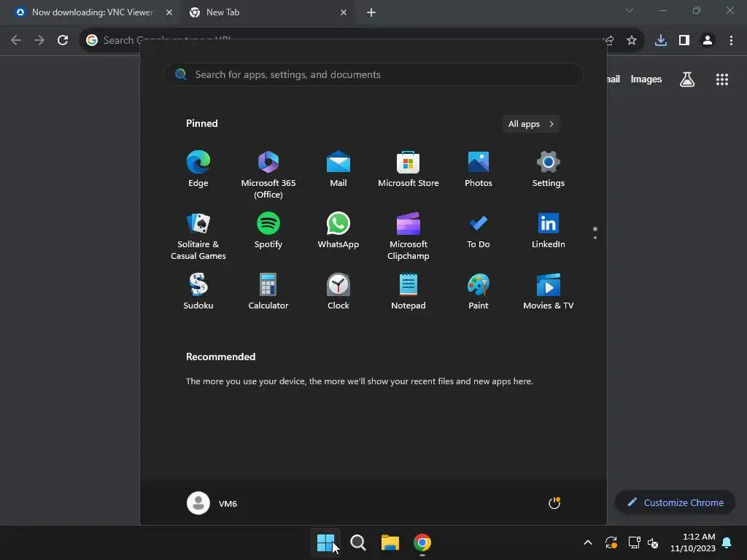Start Solitaire & Casual Games

coord(198,236)
